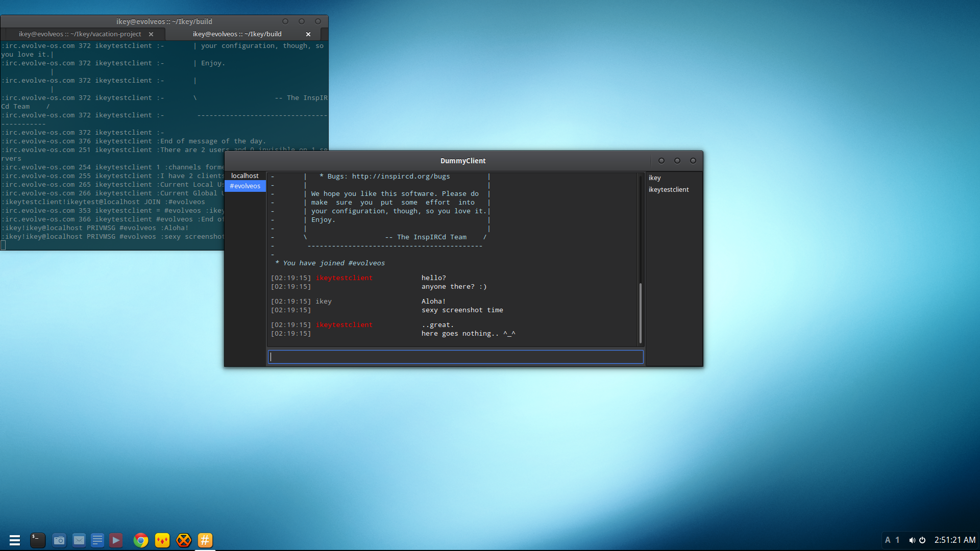980x551 pixels.
Task: Click the workspace number 1 indicator
Action: coord(898,540)
